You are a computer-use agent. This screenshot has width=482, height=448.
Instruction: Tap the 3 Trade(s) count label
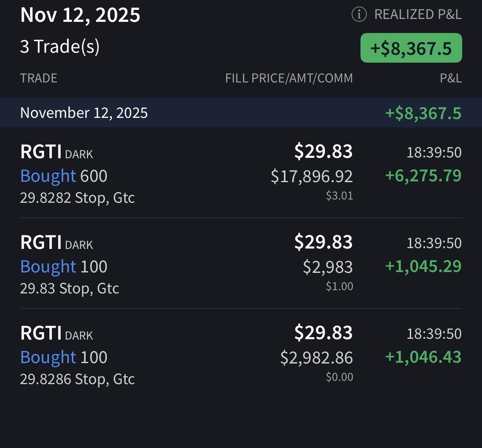coord(60,47)
